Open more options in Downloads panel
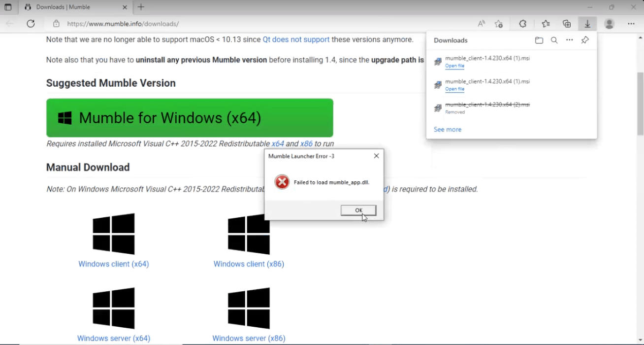The height and width of the screenshot is (345, 644). click(x=570, y=40)
